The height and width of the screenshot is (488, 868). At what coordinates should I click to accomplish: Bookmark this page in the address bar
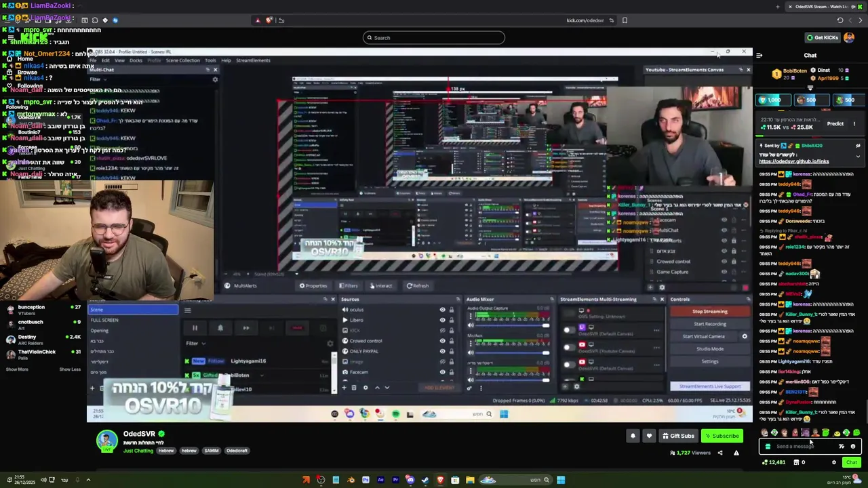pos(625,20)
